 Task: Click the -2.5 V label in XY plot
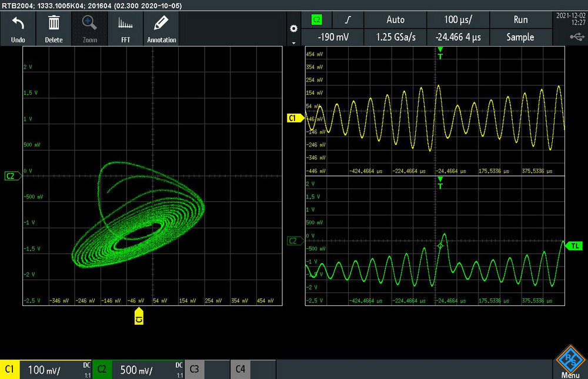pyautogui.click(x=32, y=301)
